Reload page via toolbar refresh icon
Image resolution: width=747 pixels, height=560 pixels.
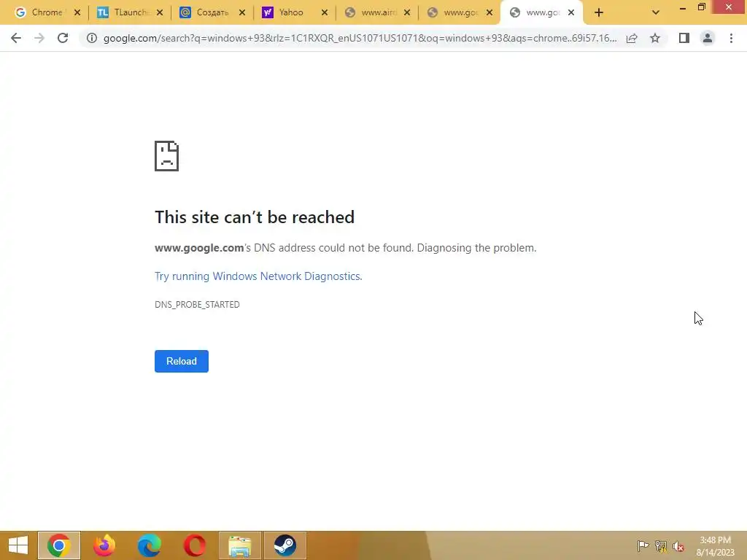tap(63, 38)
